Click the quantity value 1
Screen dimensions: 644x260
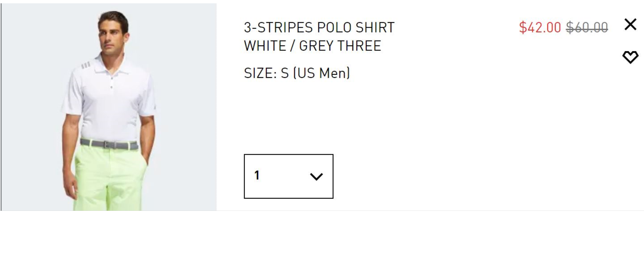click(257, 175)
